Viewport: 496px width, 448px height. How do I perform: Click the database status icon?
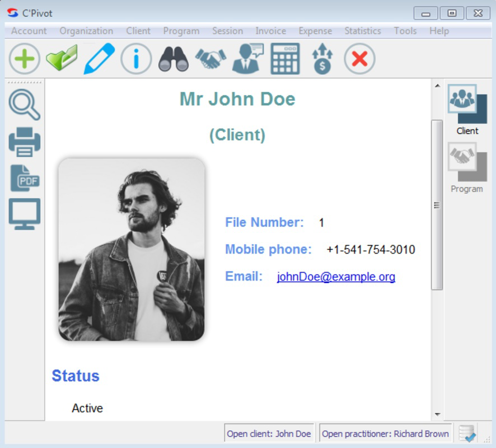(467, 433)
